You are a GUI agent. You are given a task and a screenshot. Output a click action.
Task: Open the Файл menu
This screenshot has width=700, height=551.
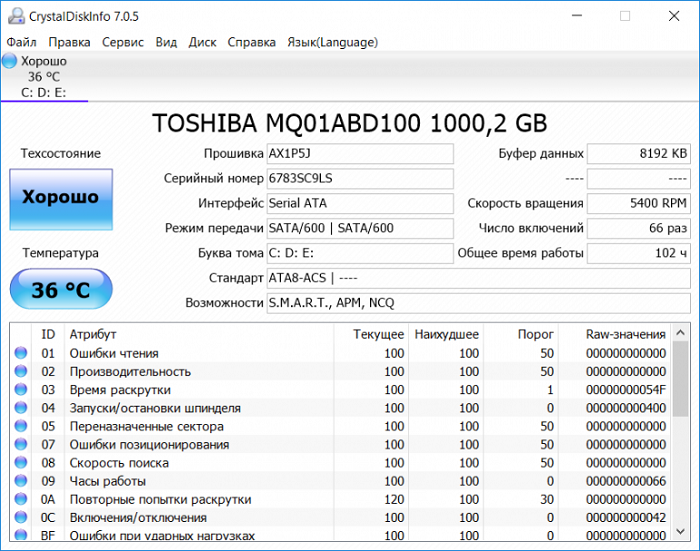coord(21,42)
